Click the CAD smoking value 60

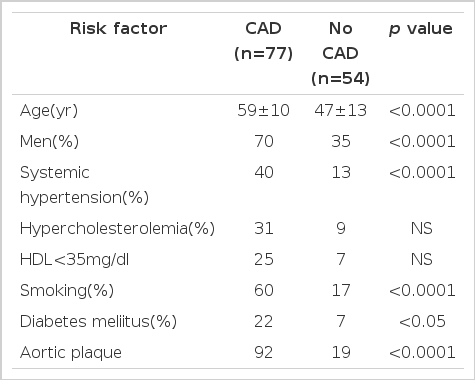263,290
